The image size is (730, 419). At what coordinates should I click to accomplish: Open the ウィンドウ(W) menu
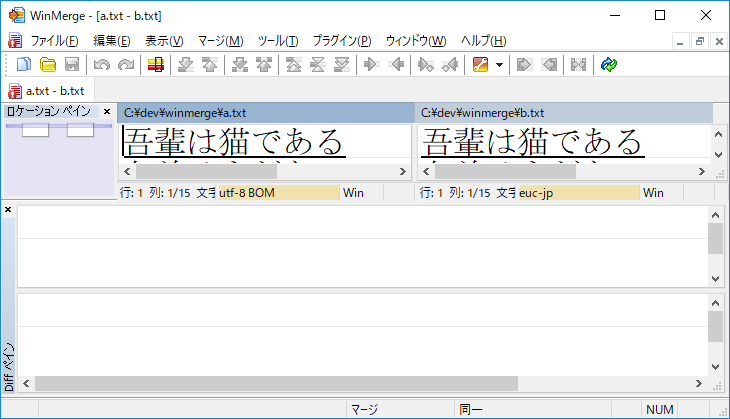pyautogui.click(x=416, y=41)
